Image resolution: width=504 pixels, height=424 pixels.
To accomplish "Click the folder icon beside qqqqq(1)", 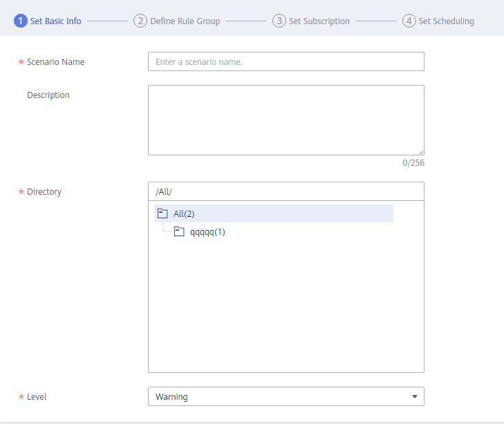I will click(x=179, y=231).
